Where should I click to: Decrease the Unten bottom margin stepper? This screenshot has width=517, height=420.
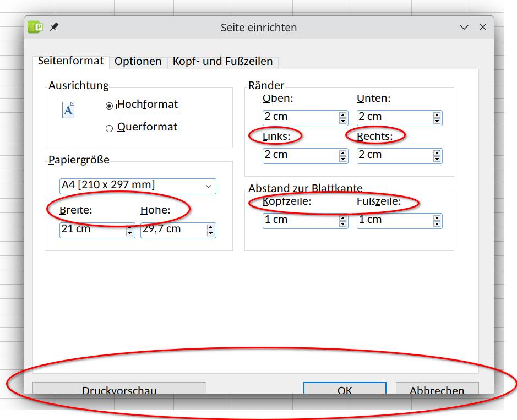click(x=437, y=121)
